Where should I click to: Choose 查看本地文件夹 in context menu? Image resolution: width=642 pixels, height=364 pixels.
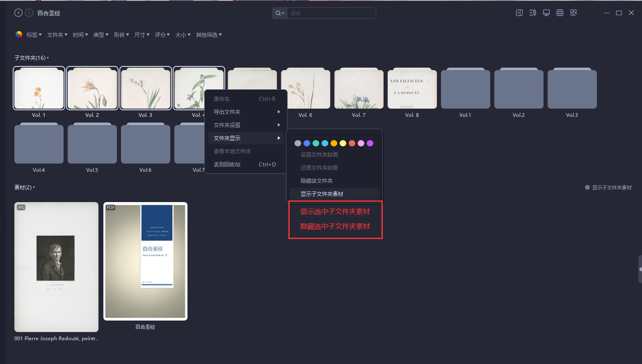[x=245, y=151]
